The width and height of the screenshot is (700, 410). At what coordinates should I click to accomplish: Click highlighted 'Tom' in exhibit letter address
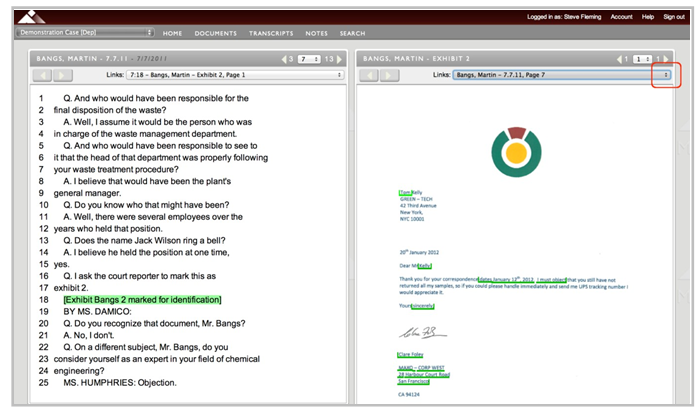(x=405, y=192)
